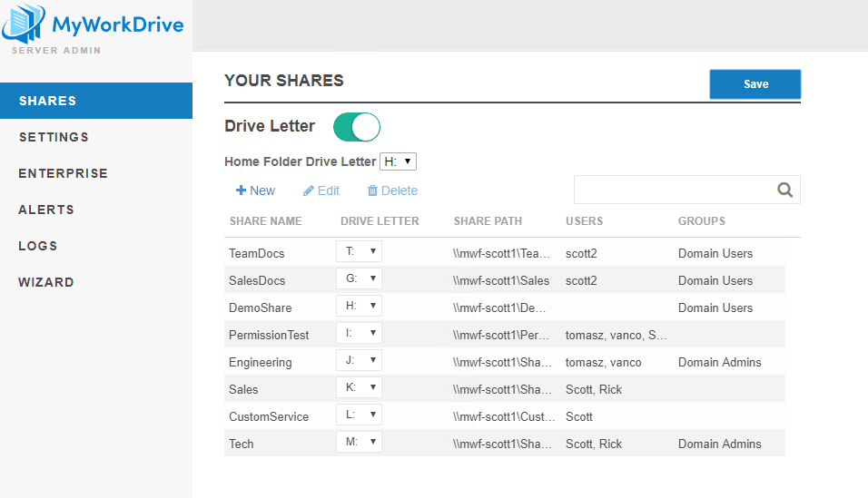Open the Enterprise menu item

(x=63, y=173)
